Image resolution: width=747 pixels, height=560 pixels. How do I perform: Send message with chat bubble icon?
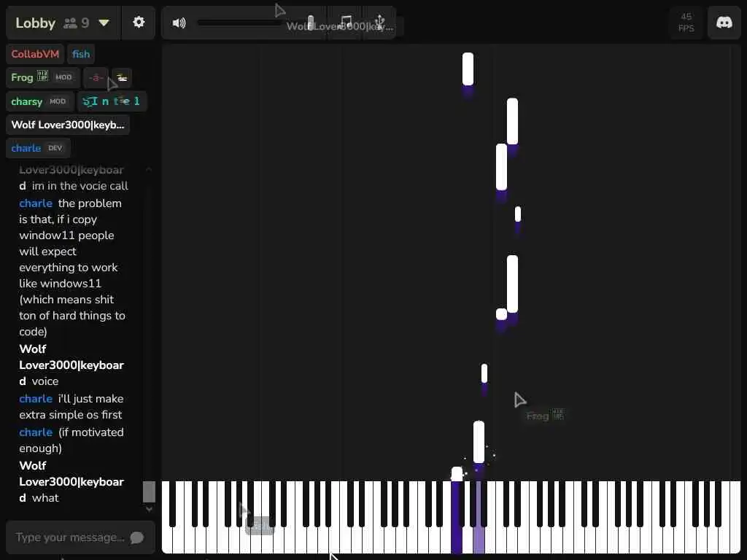coord(136,537)
